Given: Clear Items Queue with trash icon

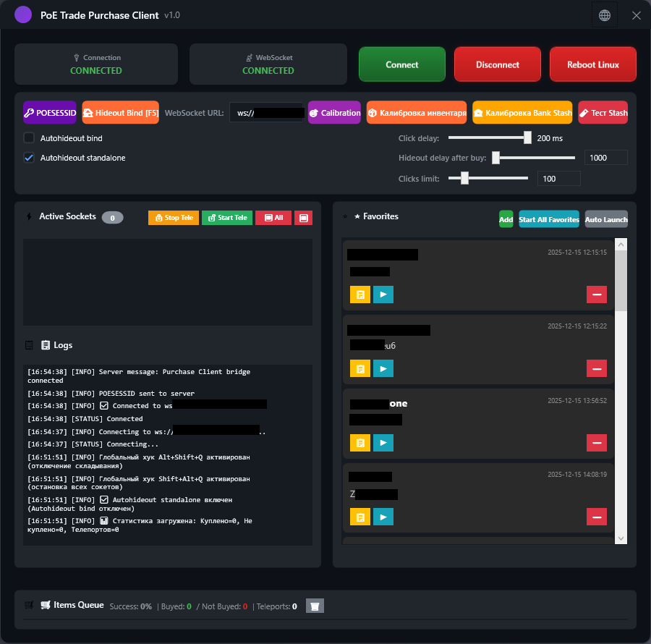Looking at the screenshot, I should pos(314,606).
